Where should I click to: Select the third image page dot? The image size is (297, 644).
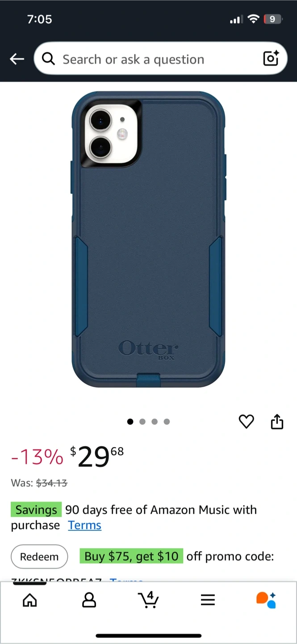(155, 421)
